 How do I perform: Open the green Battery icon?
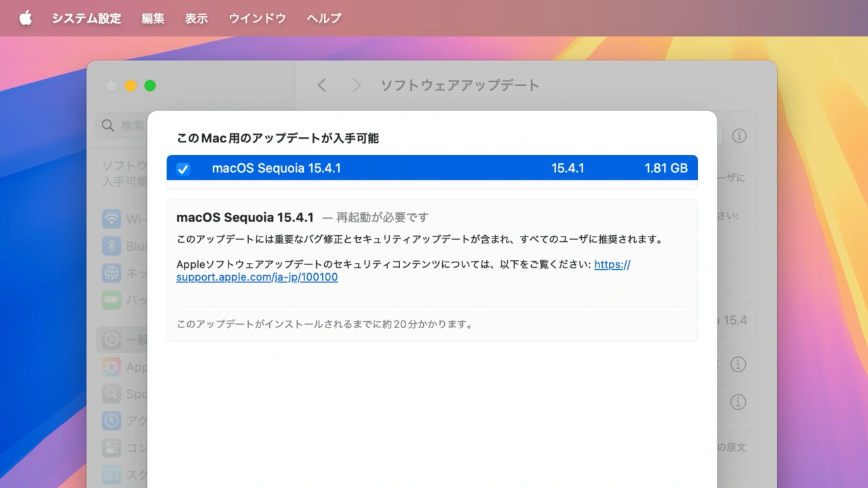pyautogui.click(x=111, y=300)
